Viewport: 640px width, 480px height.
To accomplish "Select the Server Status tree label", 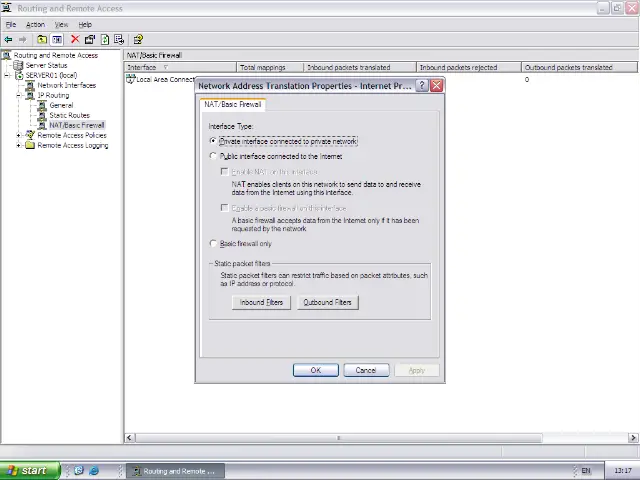I will click(x=46, y=65).
